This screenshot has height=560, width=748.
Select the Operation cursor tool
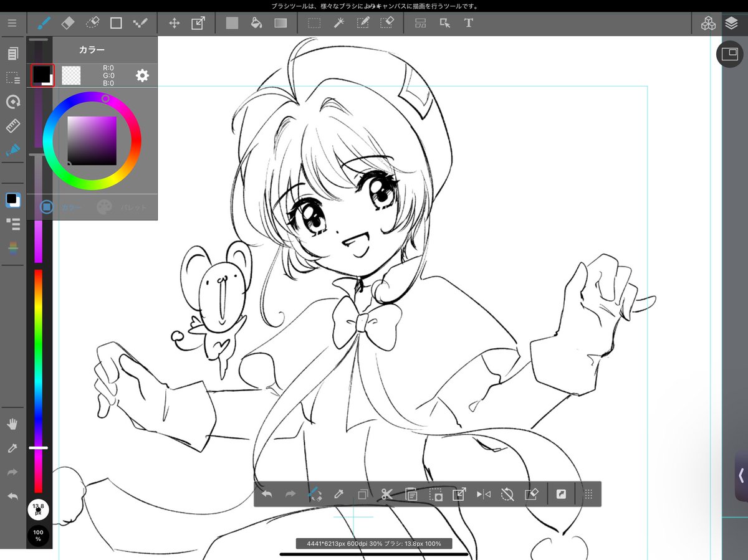445,23
